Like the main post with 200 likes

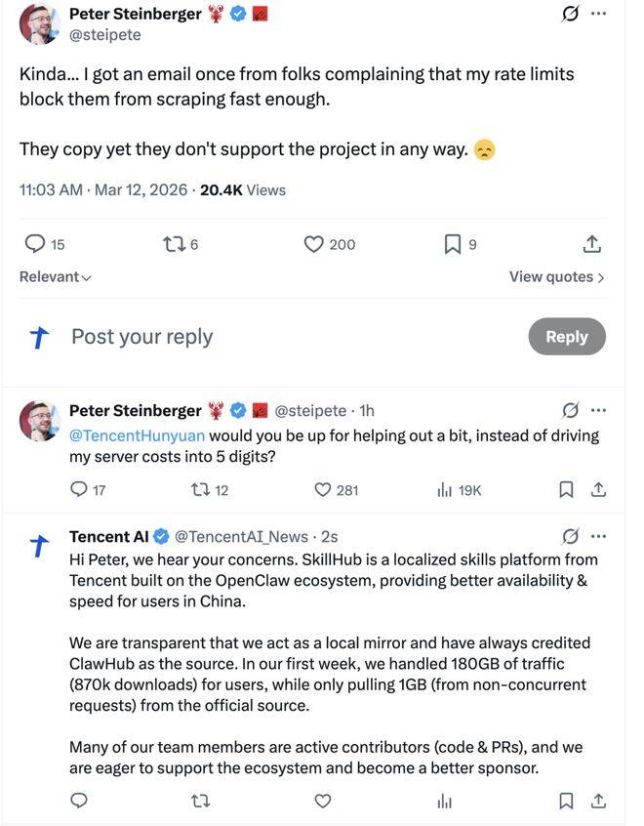pos(314,244)
